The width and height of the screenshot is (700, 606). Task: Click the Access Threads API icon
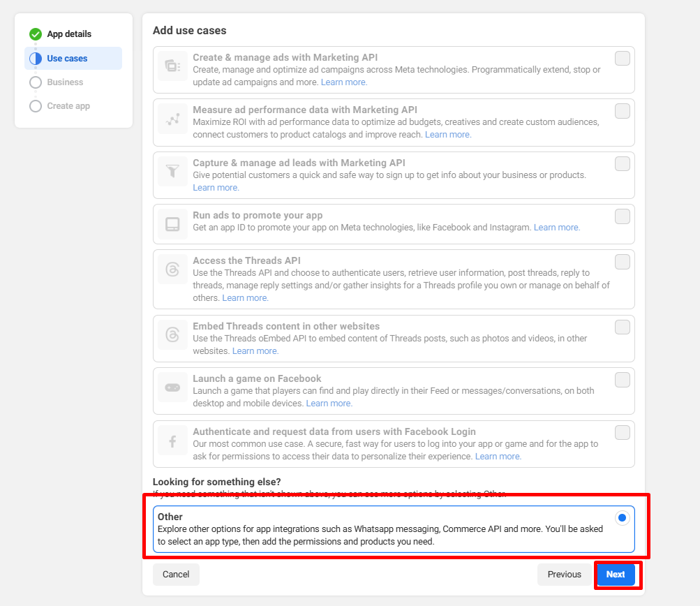coord(172,269)
